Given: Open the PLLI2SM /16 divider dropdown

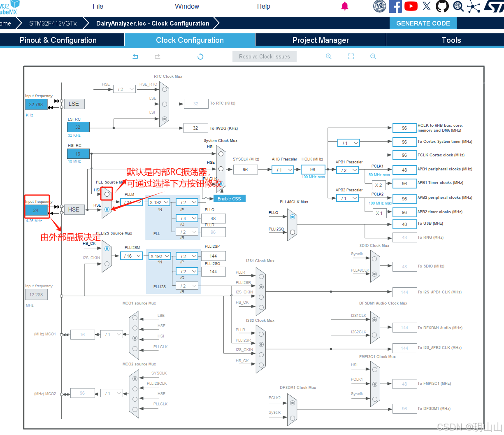Looking at the screenshot, I should pos(132,256).
